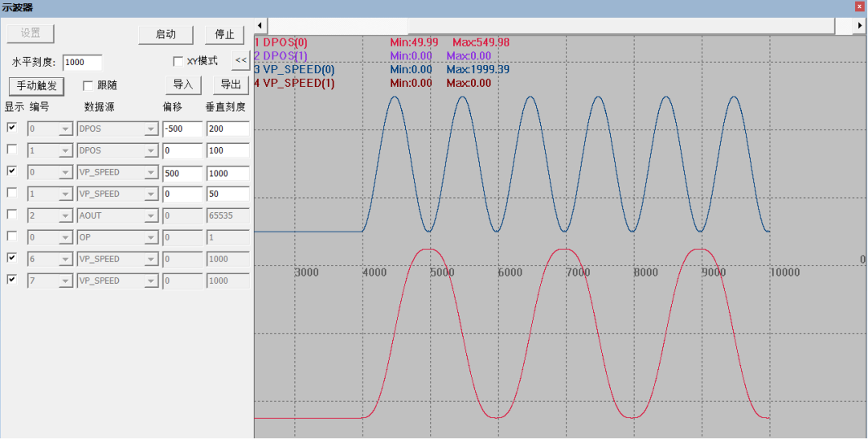The image size is (868, 439).
Task: Tick the 跟随 follow checkbox
Action: 88,85
